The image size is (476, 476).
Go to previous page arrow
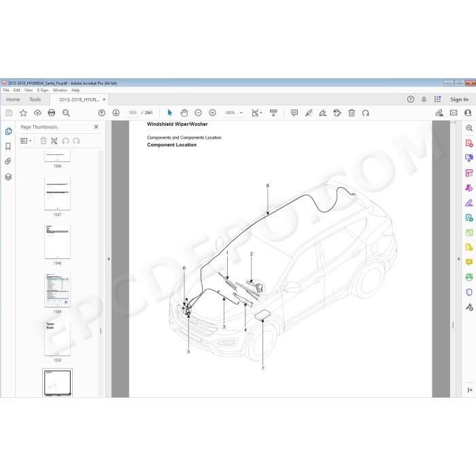tap(102, 113)
